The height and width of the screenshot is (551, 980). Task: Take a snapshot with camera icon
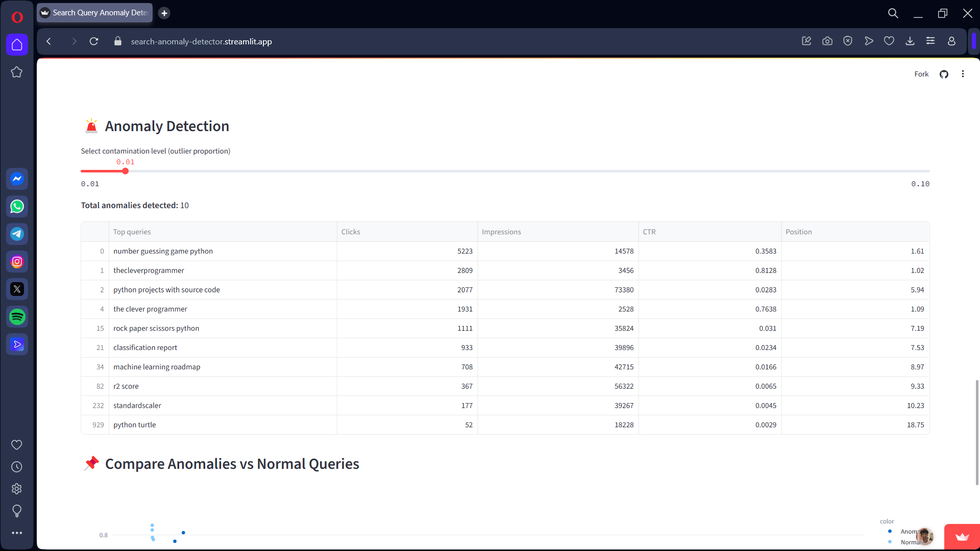point(827,41)
